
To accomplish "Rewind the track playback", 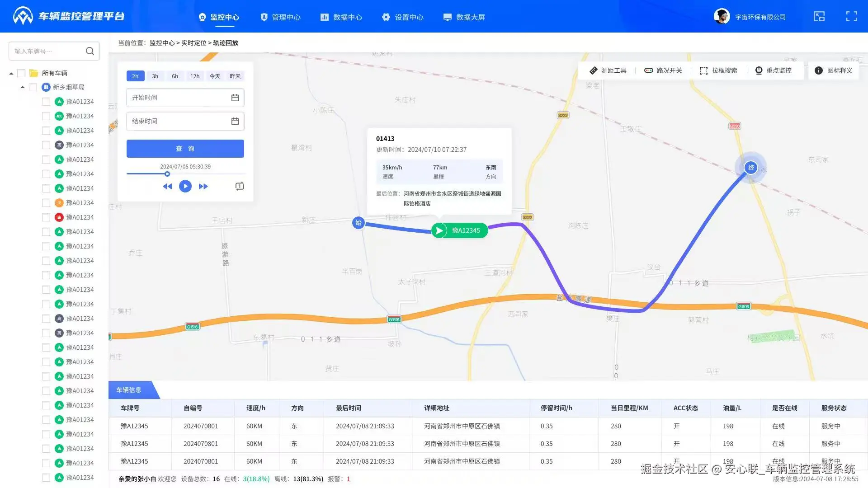I will (x=167, y=186).
